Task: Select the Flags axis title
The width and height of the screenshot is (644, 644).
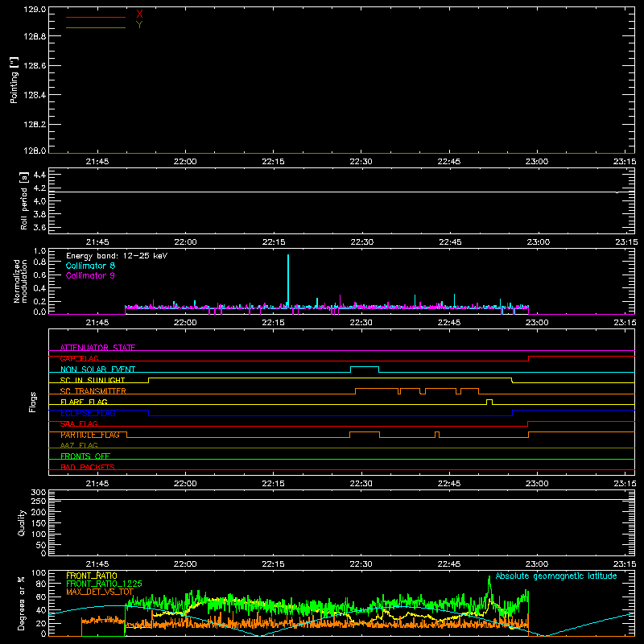Action: tap(33, 402)
